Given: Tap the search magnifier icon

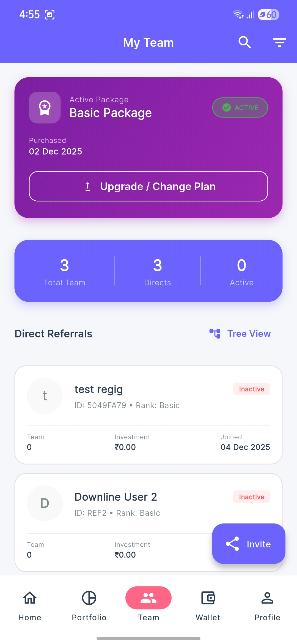Looking at the screenshot, I should [x=244, y=42].
